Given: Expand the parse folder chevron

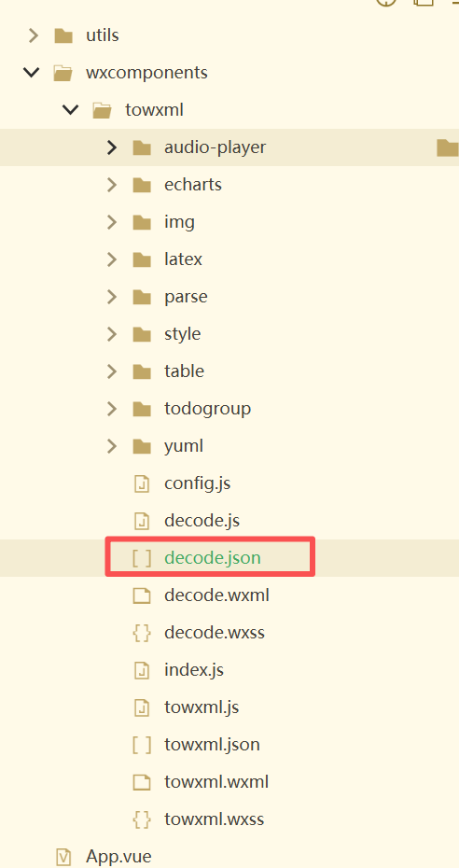Looking at the screenshot, I should (x=112, y=297).
